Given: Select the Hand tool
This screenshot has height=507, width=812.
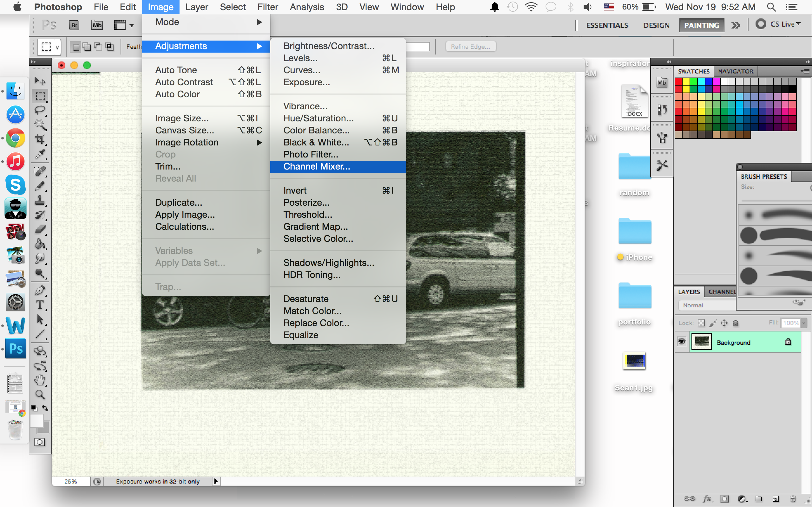Looking at the screenshot, I should [x=39, y=380].
